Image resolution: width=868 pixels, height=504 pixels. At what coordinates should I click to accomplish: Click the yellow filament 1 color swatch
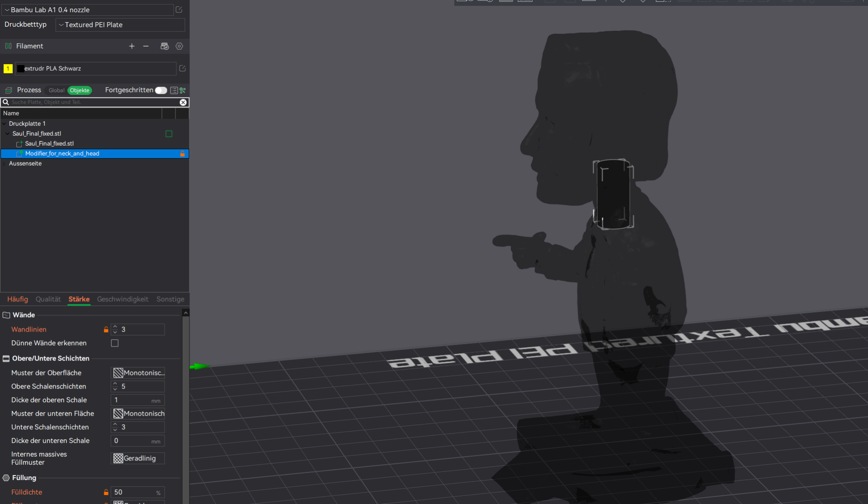[8, 68]
